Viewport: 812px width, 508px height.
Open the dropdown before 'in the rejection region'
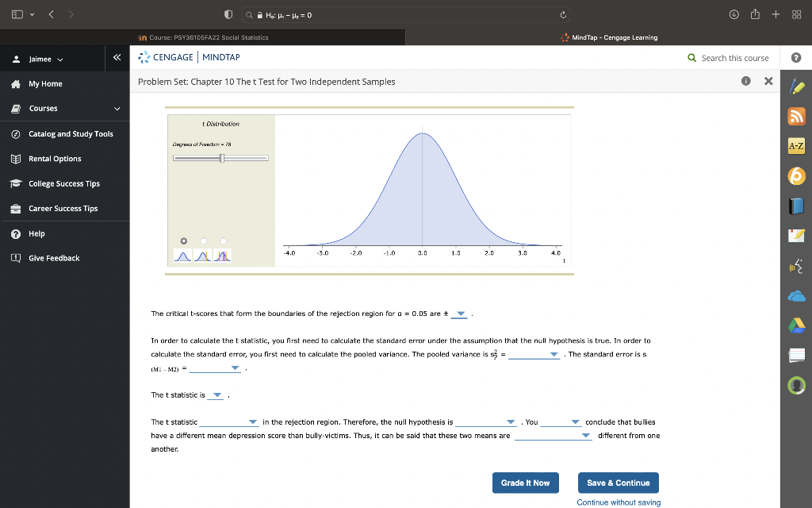point(228,422)
